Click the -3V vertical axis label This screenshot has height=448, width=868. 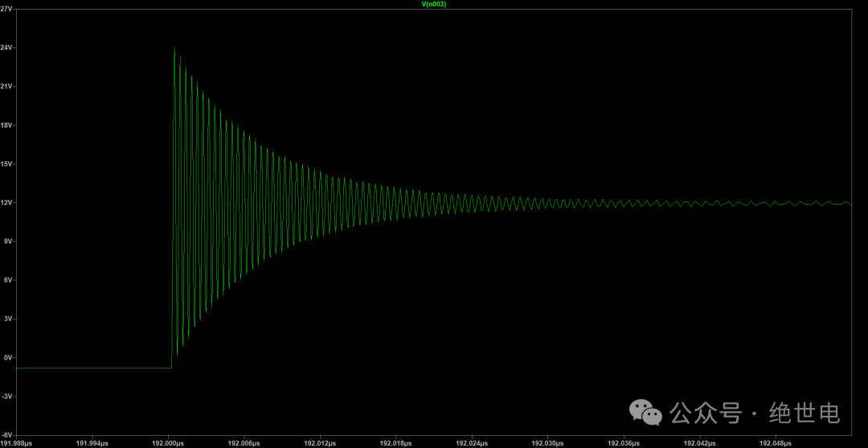[6, 396]
